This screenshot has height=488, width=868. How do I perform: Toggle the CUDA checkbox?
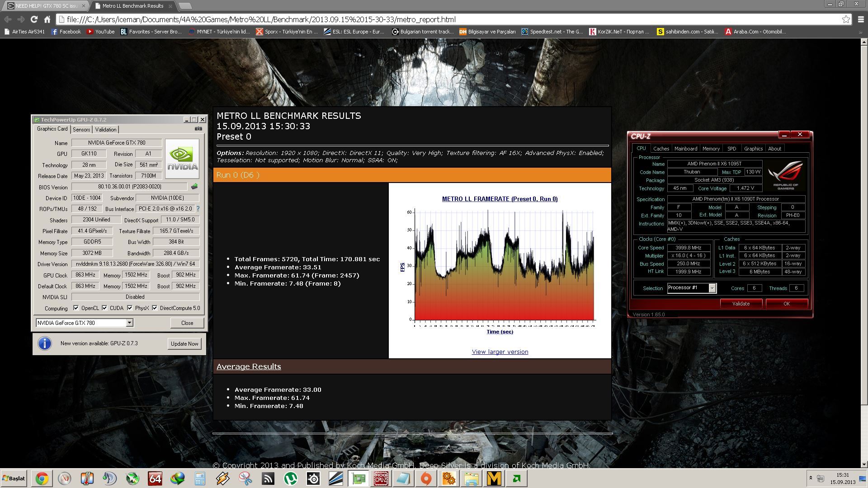104,308
